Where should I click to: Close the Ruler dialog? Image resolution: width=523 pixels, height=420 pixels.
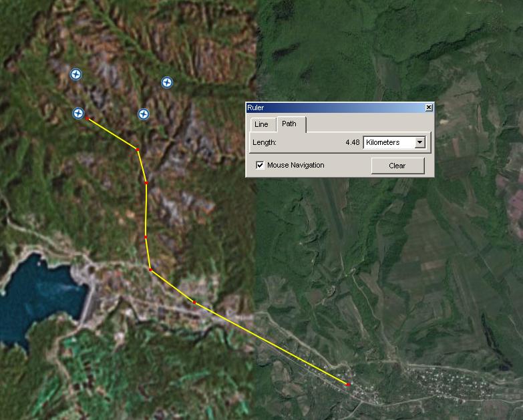429,108
